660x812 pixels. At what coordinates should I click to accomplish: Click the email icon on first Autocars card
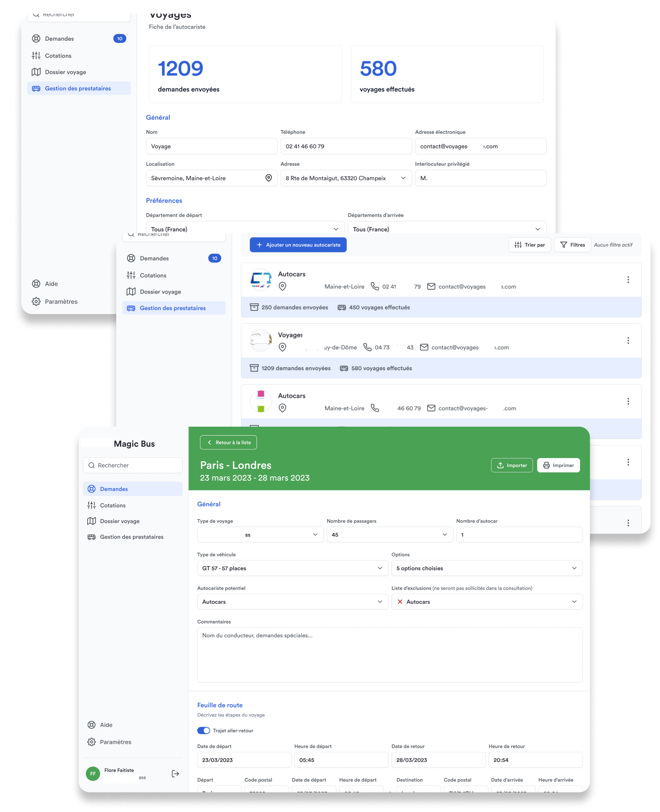tap(431, 287)
